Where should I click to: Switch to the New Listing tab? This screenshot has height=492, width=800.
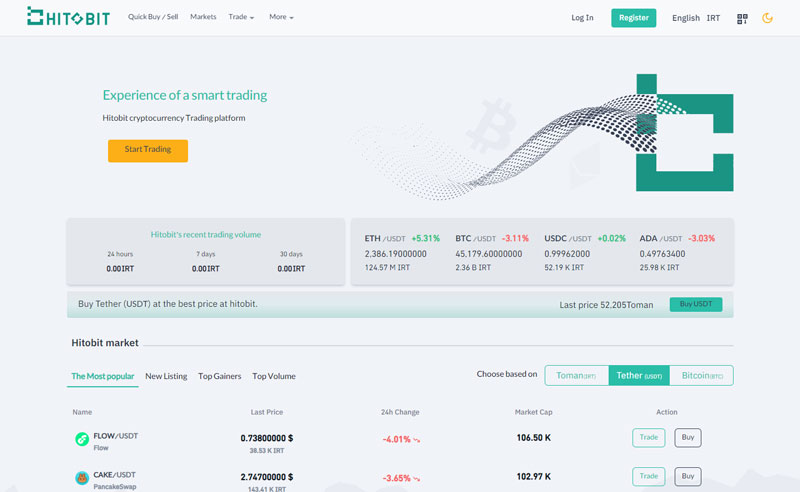[166, 376]
